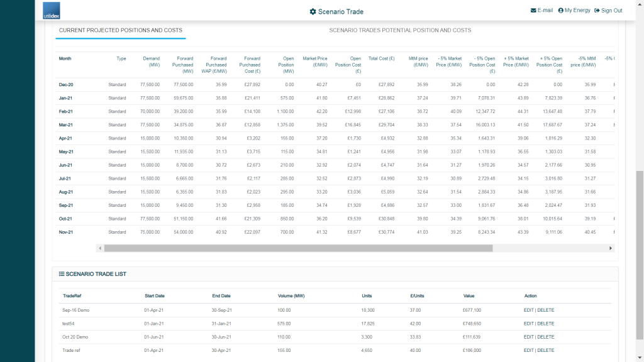This screenshot has height=362, width=644.
Task: Click the vertical page scrollbar
Action: tap(640, 251)
